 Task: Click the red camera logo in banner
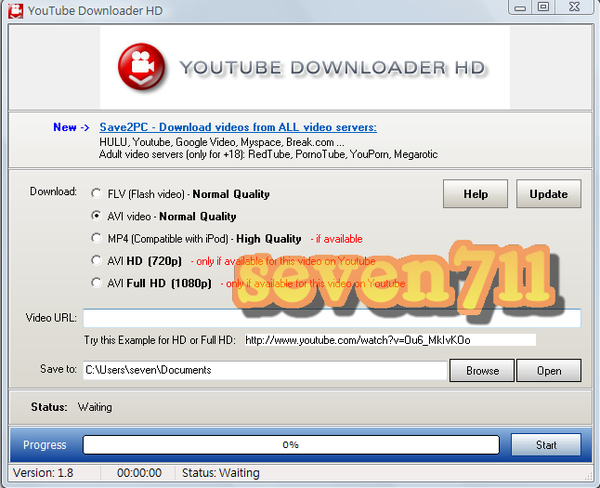142,67
